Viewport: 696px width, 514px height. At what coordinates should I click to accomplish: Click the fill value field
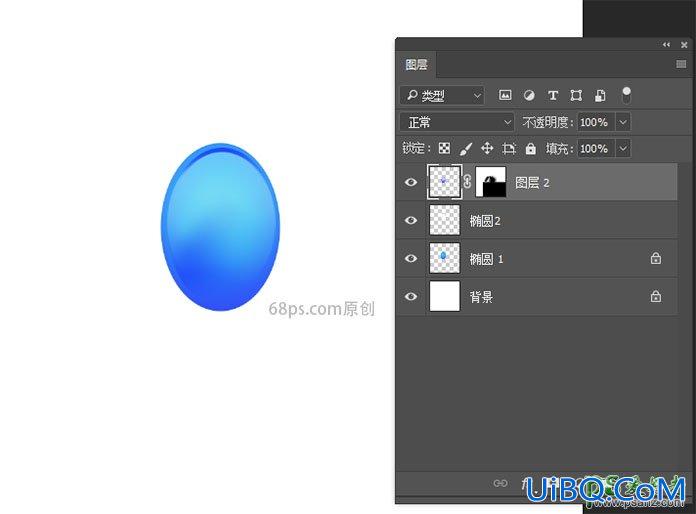click(596, 148)
